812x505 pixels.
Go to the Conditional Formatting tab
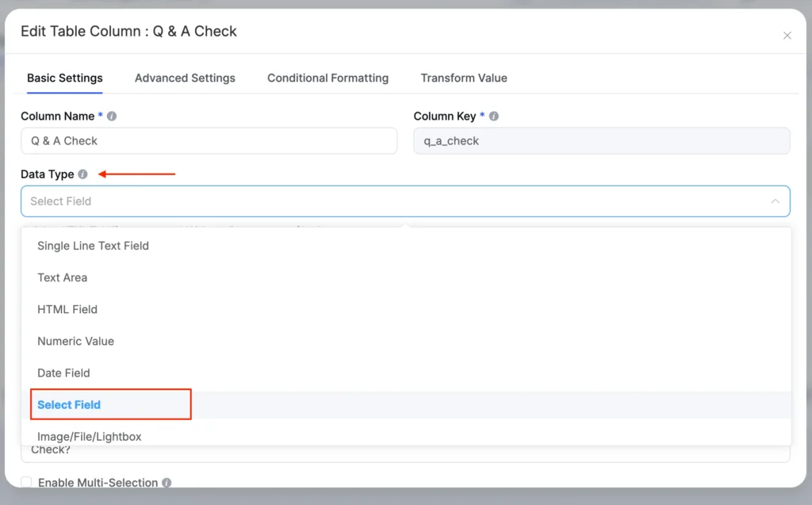pyautogui.click(x=327, y=78)
